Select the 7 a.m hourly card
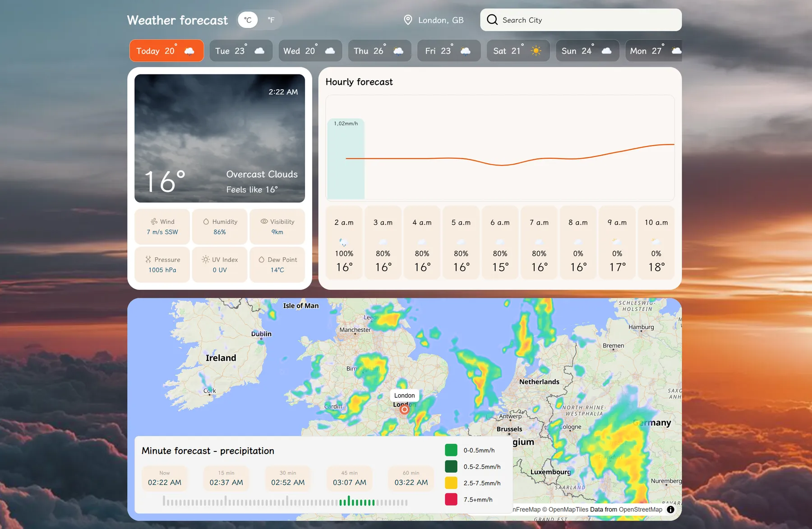This screenshot has width=812, height=529. (539, 243)
